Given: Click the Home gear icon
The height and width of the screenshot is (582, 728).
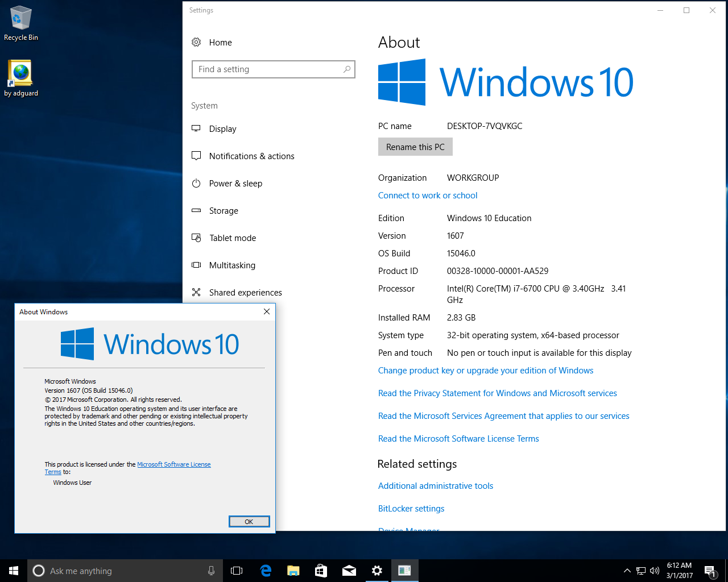Looking at the screenshot, I should click(196, 42).
